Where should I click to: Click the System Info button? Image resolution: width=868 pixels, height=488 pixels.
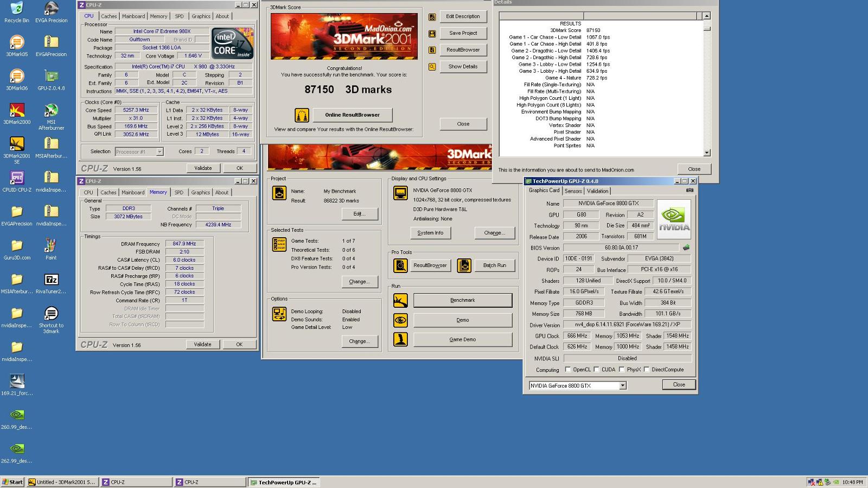pos(430,233)
